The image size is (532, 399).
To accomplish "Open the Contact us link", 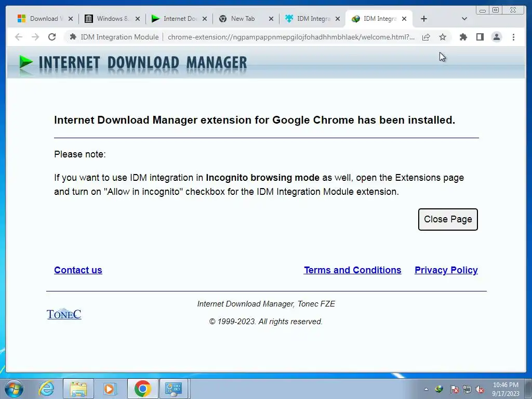I will (x=78, y=270).
